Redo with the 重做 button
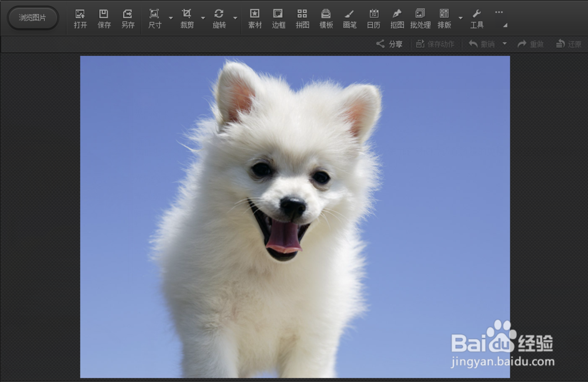This screenshot has width=588, height=382. tap(530, 44)
